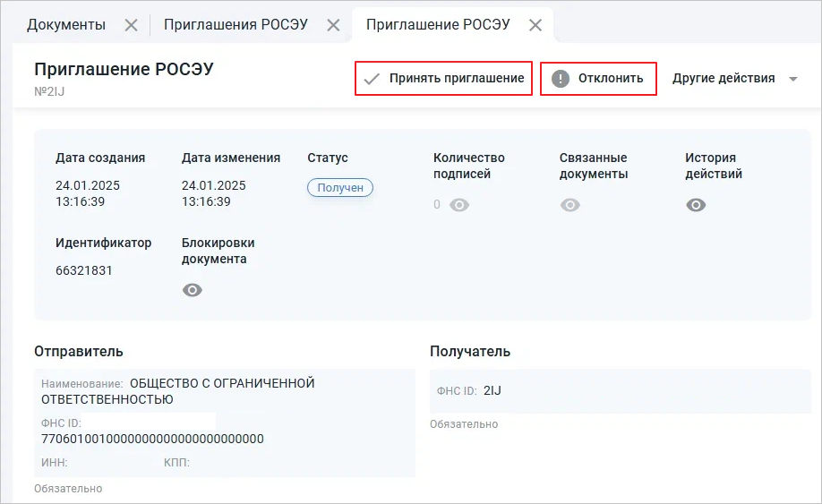Click the checkmark icon for accepting invitation
Viewport: 822px width, 504px height.
(371, 79)
